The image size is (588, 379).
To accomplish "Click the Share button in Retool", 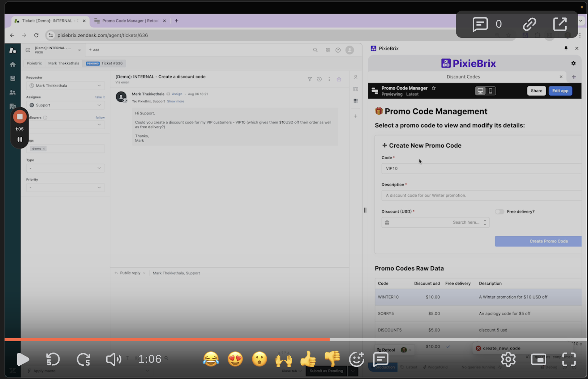I will [x=536, y=91].
